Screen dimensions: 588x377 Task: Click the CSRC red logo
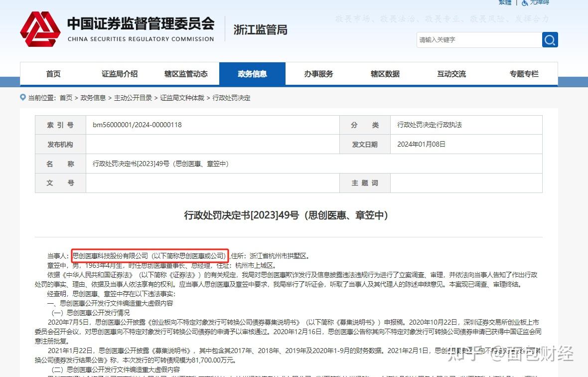click(40, 29)
